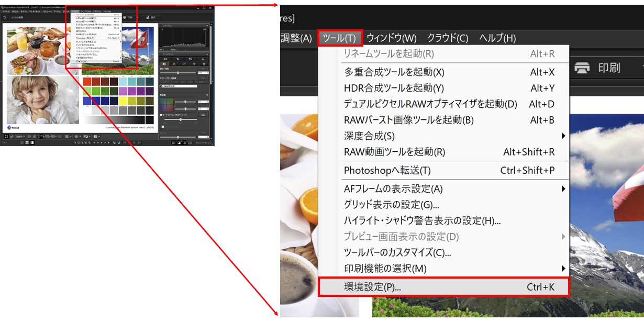Choose RAW動画ツールを起動(R) in the enlarged menu
The image size is (644, 321).
tap(443, 152)
